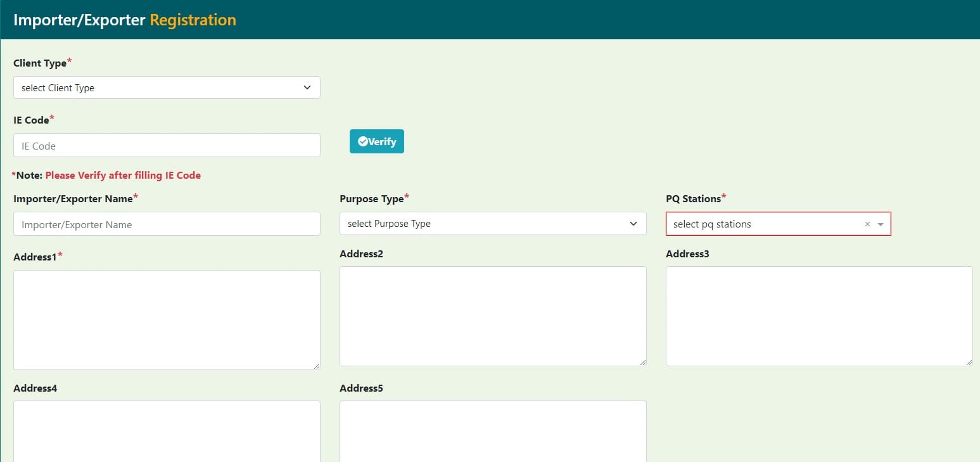Clear the PQ Stations selection with the x icon
This screenshot has height=462, width=980.
(867, 224)
